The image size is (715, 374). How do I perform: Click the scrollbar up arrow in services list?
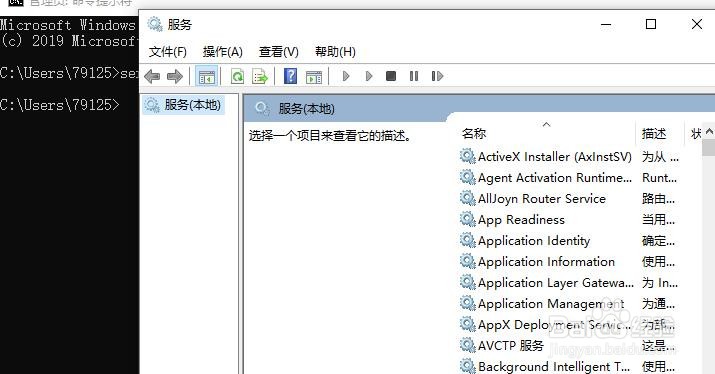coord(709,131)
